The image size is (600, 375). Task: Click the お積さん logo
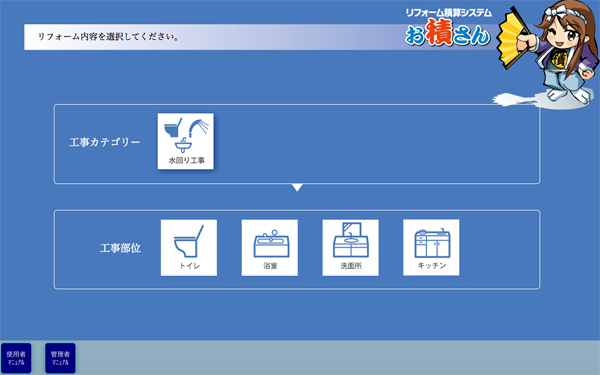pos(448,33)
